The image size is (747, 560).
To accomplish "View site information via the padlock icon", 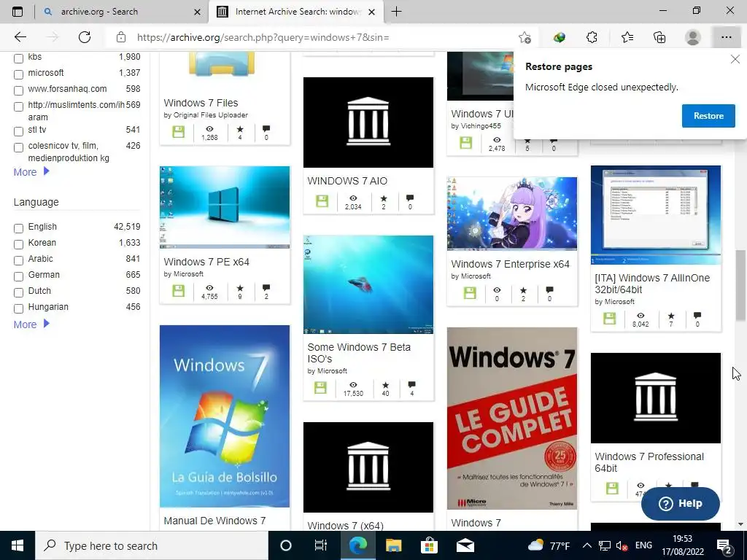I will 121,37.
